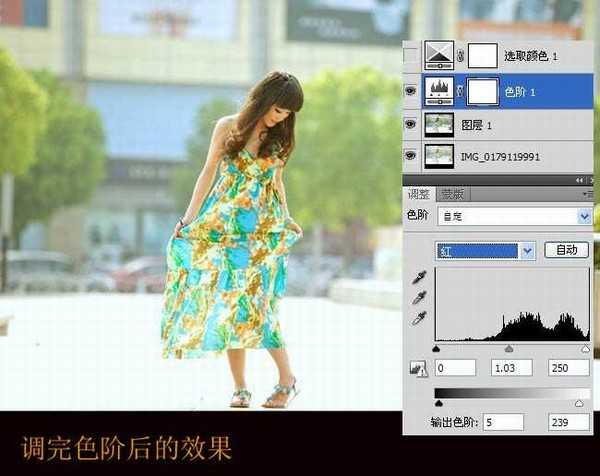The image size is (600, 476).
Task: Select the layer named IMG_0179119991
Action: pos(498,156)
